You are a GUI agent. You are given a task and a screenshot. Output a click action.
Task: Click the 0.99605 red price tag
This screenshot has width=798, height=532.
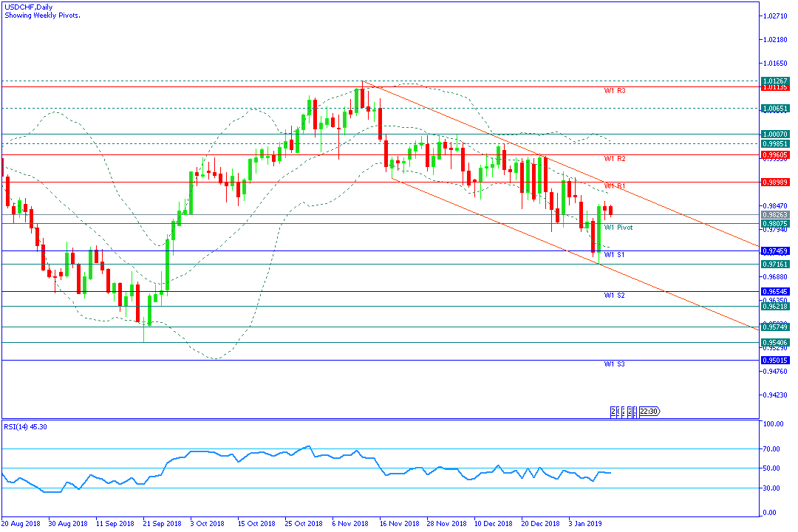click(775, 154)
